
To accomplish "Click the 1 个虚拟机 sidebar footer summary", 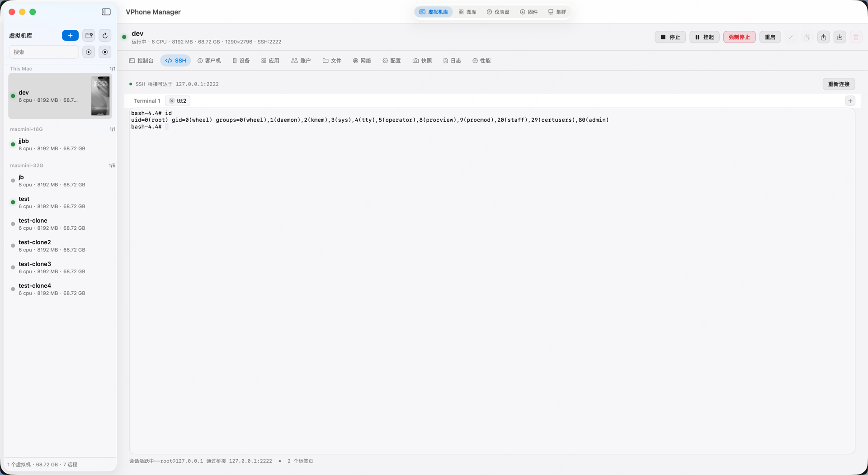I will click(x=42, y=465).
